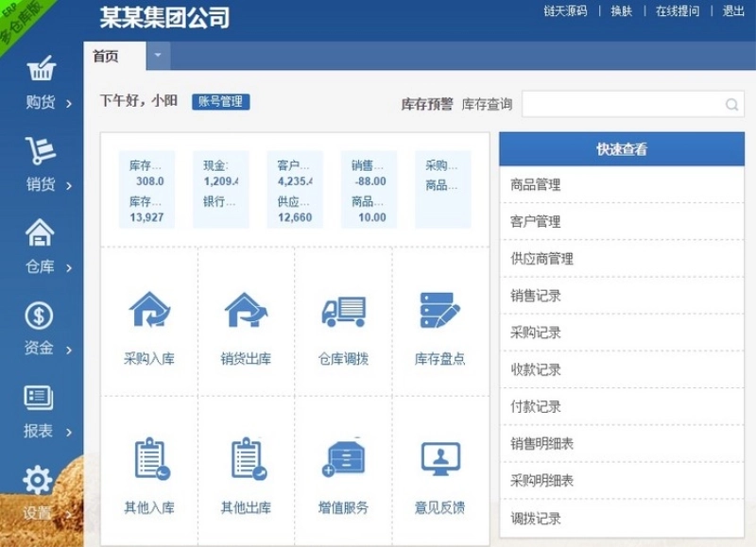The width and height of the screenshot is (756, 547).
Task: Click the search magnifier icon
Action: click(x=731, y=104)
